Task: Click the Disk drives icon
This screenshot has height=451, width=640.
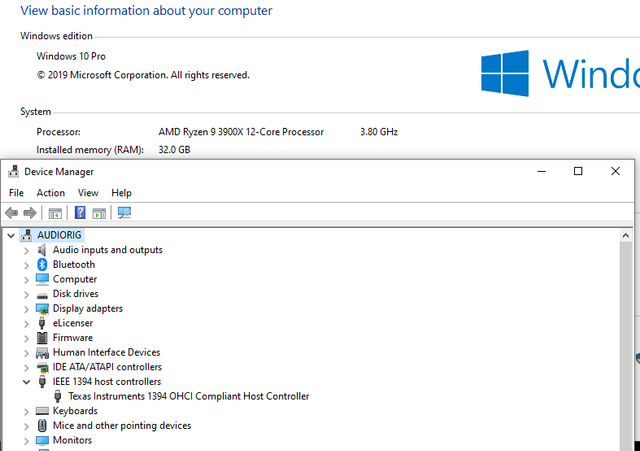Action: [42, 295]
